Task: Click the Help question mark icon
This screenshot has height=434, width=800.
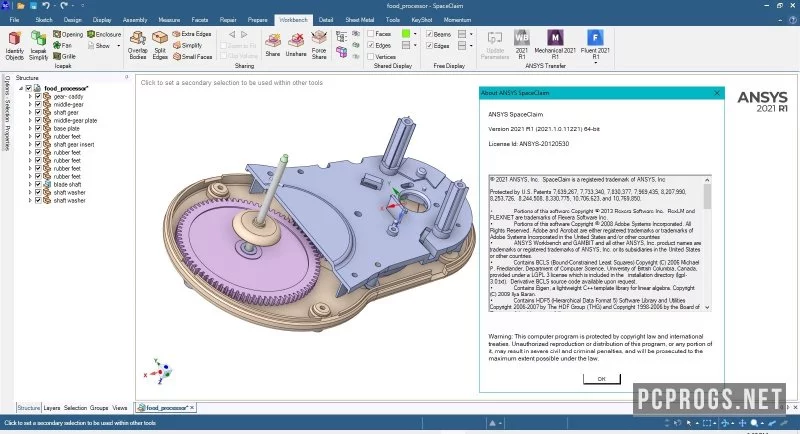Action: tap(793, 20)
